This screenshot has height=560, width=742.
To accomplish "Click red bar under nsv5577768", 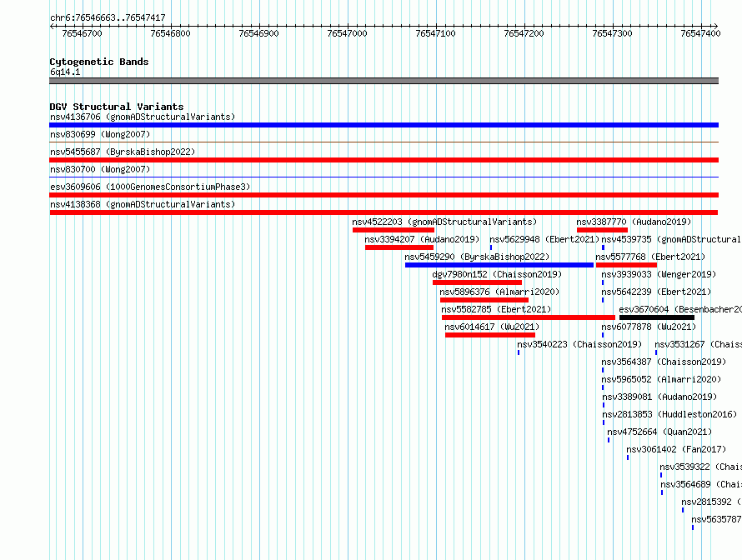I will tap(626, 265).
